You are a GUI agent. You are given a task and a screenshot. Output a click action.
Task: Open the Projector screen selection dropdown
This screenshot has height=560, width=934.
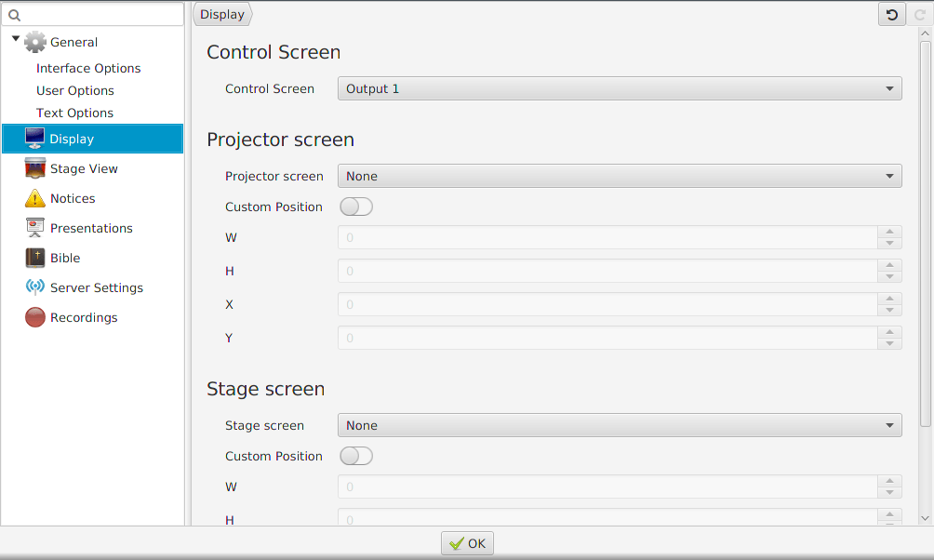coord(619,176)
